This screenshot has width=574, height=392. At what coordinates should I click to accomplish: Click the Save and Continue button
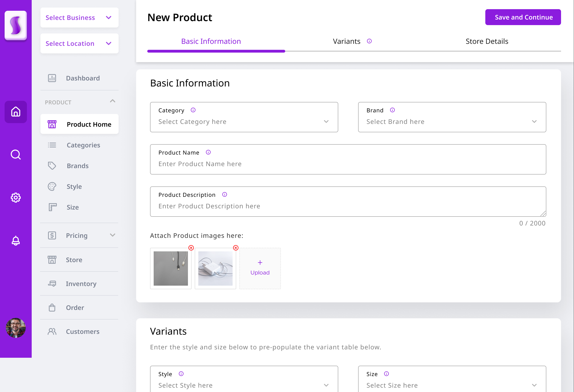pyautogui.click(x=523, y=17)
